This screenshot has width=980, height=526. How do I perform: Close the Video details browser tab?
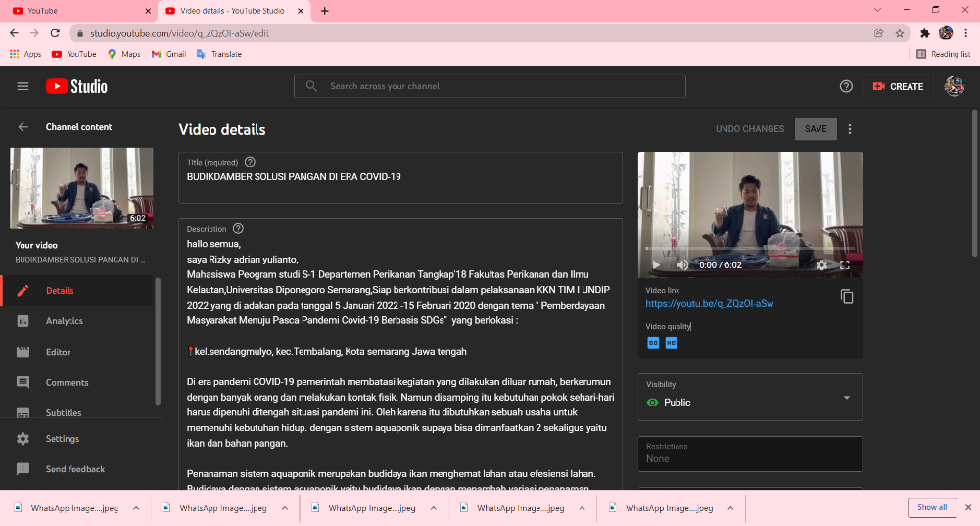click(301, 11)
